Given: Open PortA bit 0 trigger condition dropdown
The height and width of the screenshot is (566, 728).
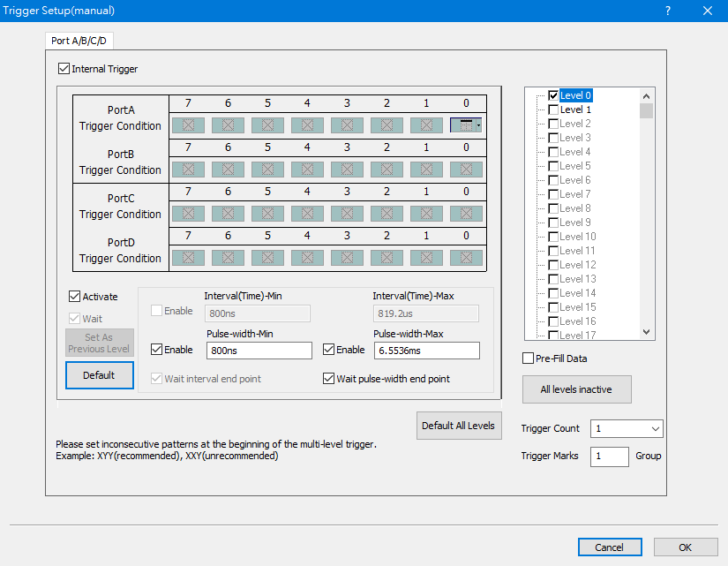Looking at the screenshot, I should [478, 125].
